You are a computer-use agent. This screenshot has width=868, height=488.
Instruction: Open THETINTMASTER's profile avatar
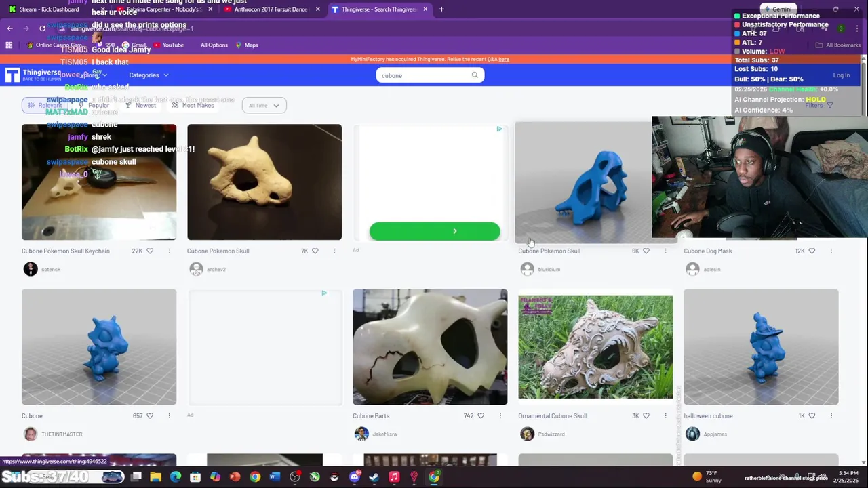tap(31, 434)
